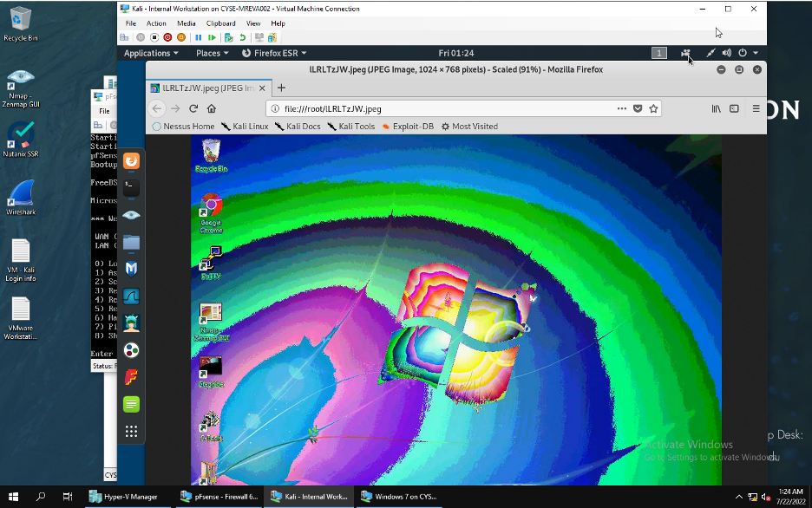This screenshot has width=812, height=508.
Task: Launch the Terminal from the Kali dock
Action: (131, 188)
